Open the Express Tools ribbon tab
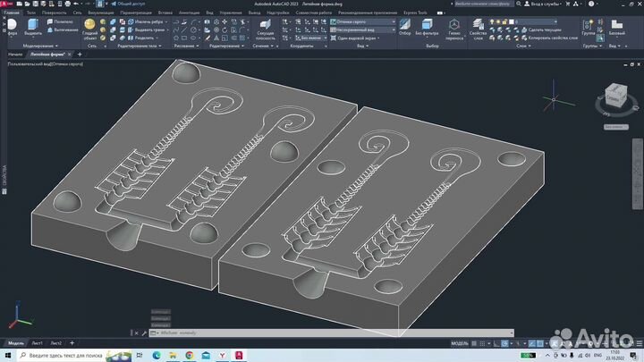 [x=415, y=13]
